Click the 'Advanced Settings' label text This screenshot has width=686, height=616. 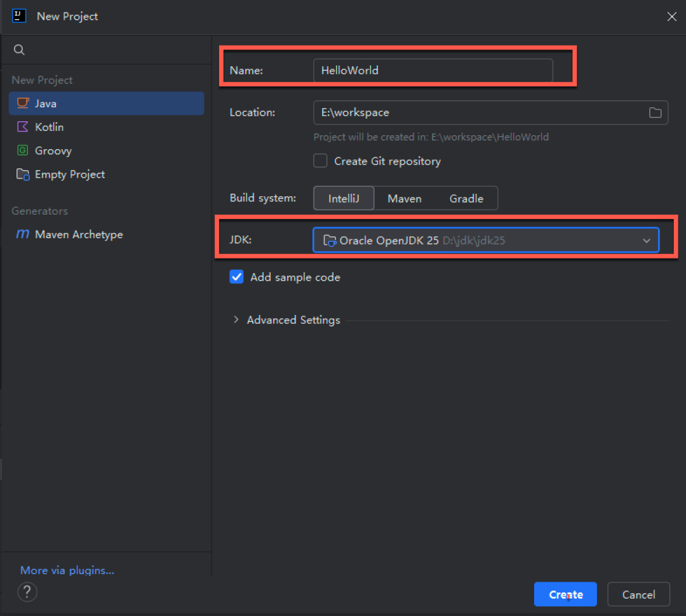click(x=293, y=320)
